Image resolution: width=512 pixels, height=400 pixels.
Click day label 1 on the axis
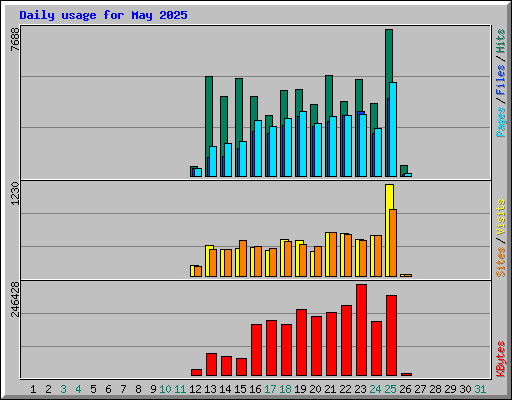pos(33,389)
